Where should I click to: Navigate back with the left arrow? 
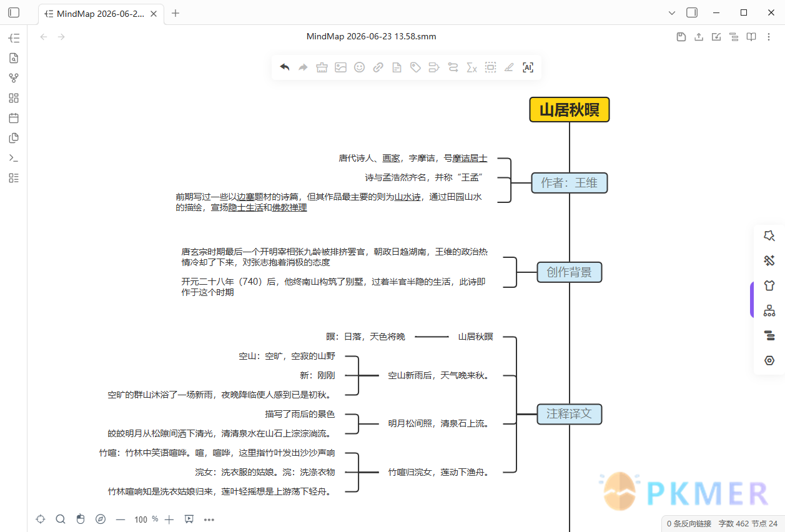point(44,37)
